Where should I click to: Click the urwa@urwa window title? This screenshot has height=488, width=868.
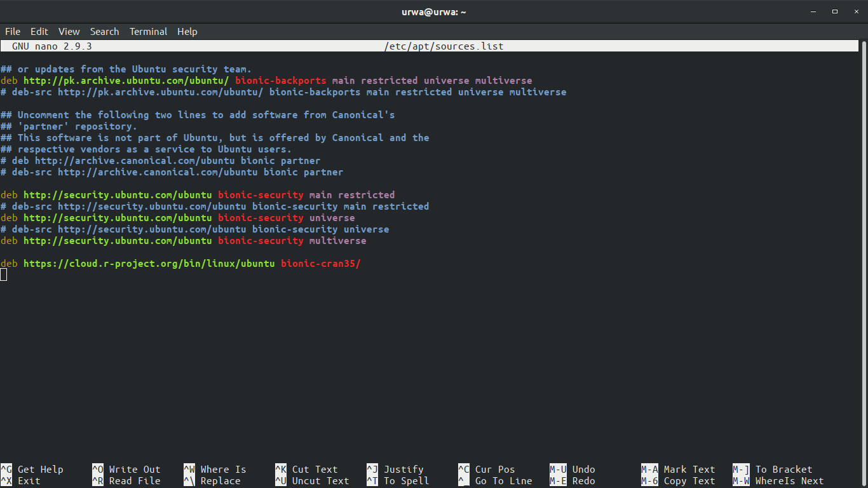coord(434,11)
